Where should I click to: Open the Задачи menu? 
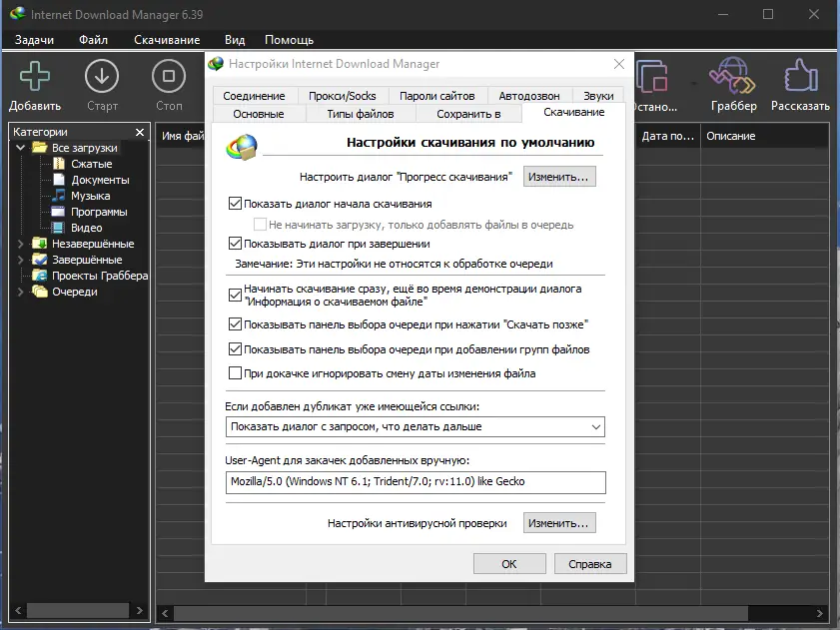(x=34, y=40)
